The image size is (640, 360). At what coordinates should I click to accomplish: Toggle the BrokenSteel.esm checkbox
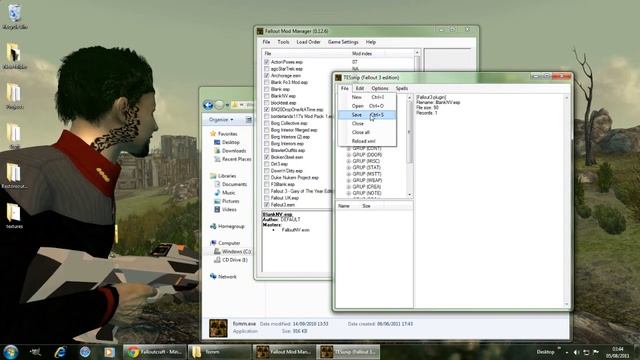(x=267, y=157)
